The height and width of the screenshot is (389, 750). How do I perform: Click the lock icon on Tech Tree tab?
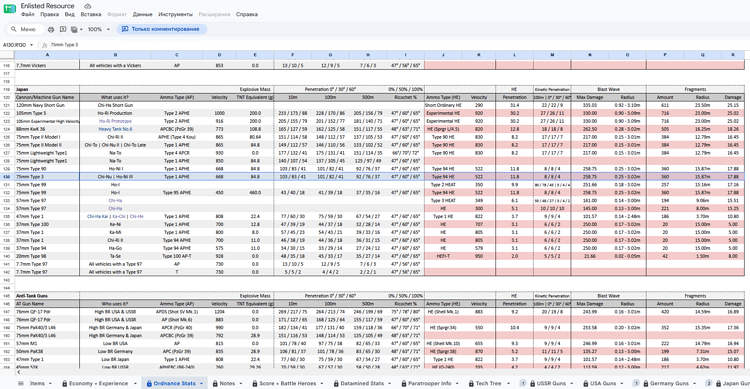click(x=471, y=383)
